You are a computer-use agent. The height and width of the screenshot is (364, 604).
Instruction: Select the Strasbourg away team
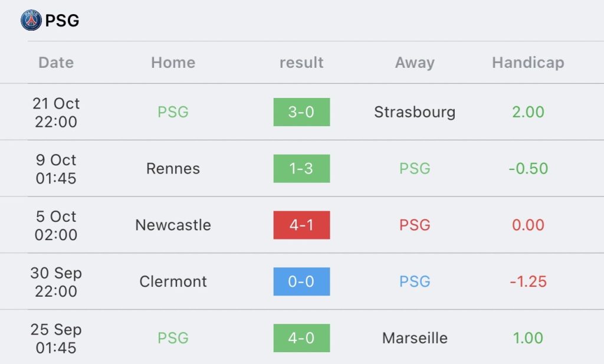pos(415,112)
